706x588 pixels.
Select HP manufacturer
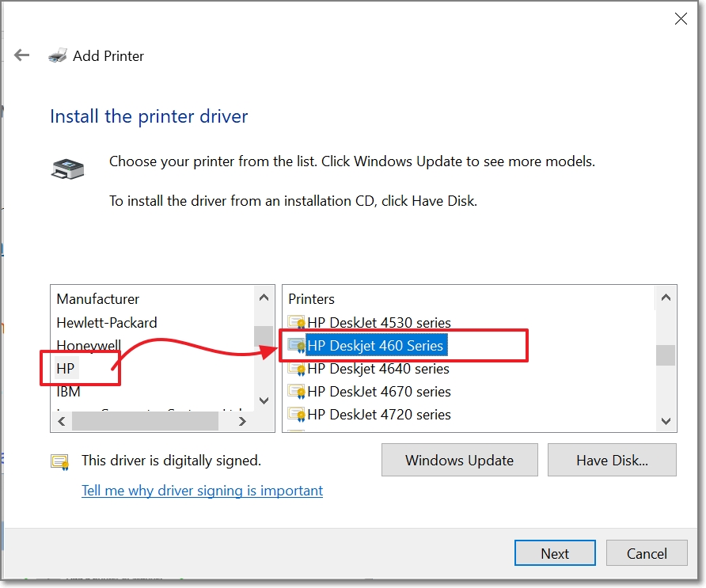(66, 368)
